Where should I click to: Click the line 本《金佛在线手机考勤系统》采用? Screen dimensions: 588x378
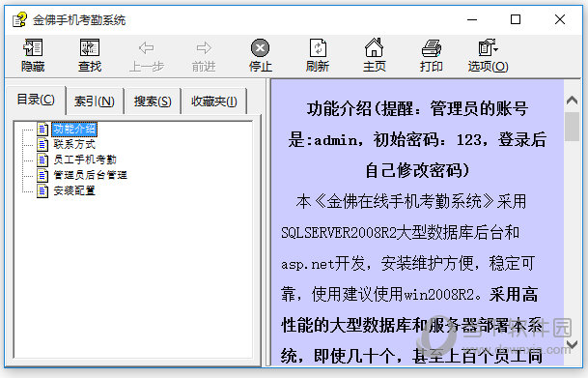(411, 202)
